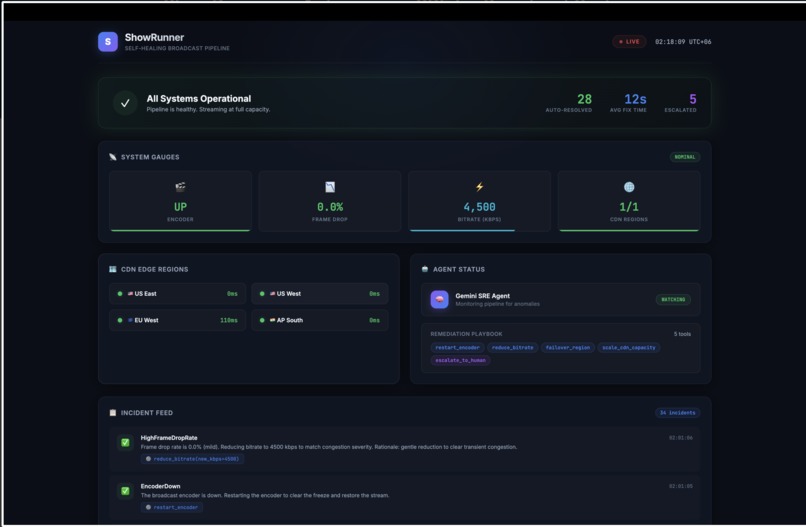The image size is (806, 527).
Task: Click the Encoder clapperboard icon
Action: coord(180,187)
